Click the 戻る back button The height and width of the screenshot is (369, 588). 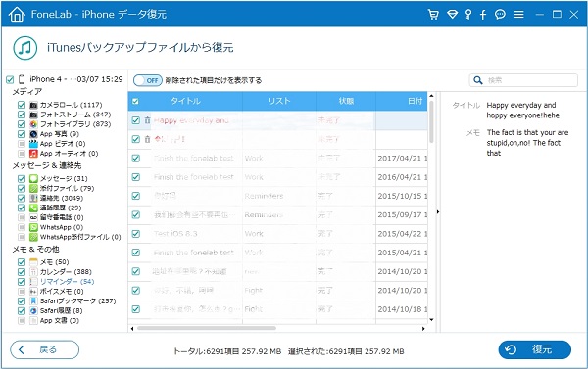[x=45, y=349]
